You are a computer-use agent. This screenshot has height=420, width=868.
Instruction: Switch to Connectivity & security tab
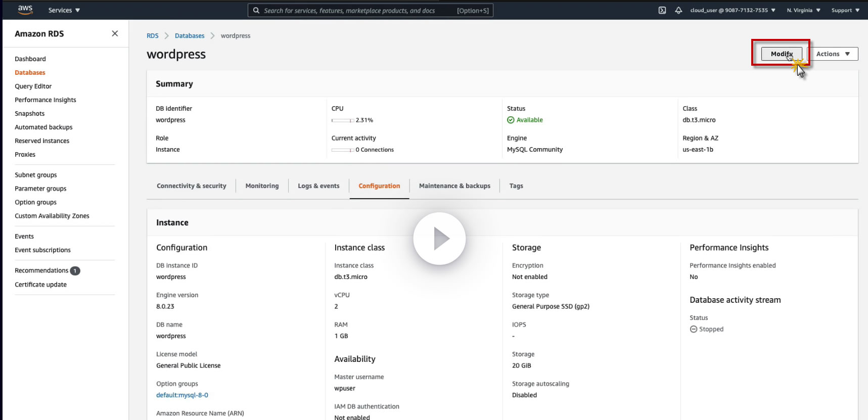pyautogui.click(x=192, y=186)
